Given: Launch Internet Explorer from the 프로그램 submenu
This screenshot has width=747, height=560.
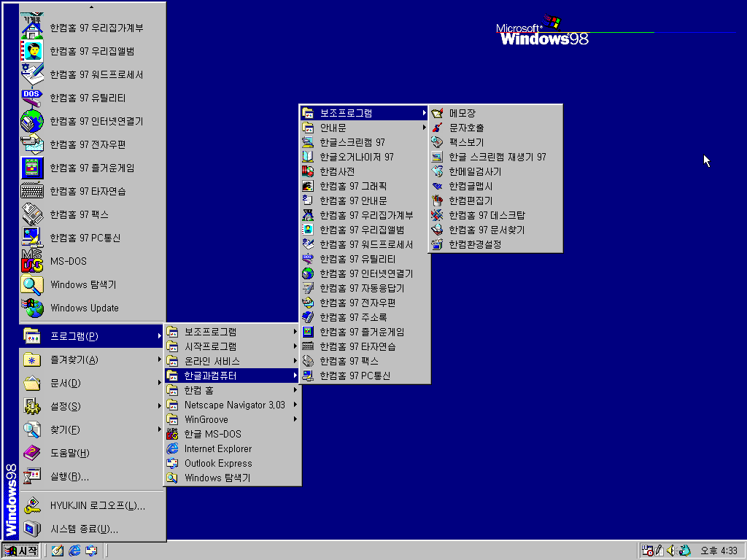Looking at the screenshot, I should click(232, 448).
